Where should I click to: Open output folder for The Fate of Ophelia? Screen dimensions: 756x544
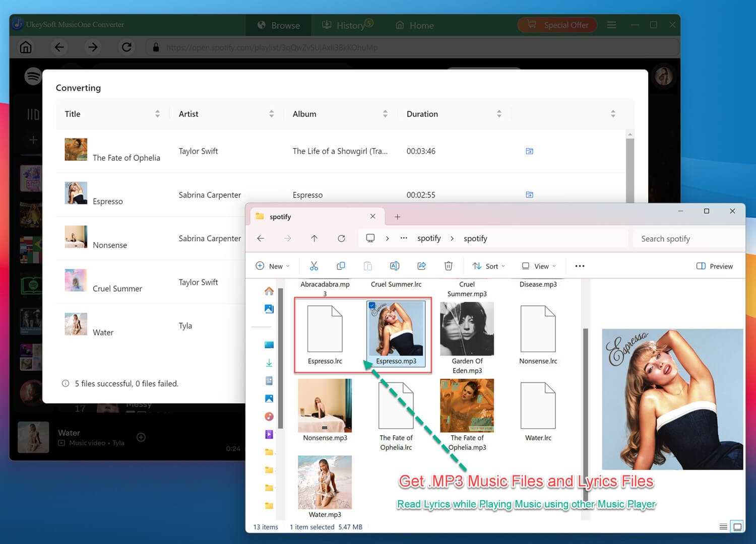[x=529, y=151]
